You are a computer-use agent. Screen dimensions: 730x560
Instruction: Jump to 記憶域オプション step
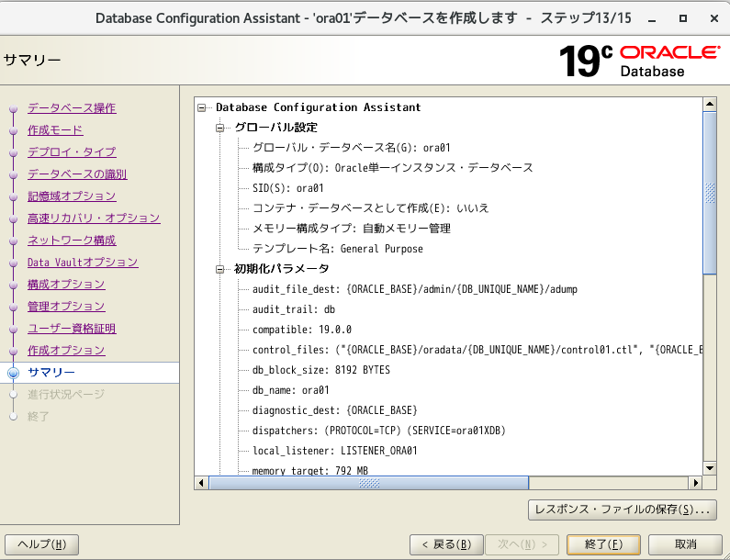(x=72, y=196)
